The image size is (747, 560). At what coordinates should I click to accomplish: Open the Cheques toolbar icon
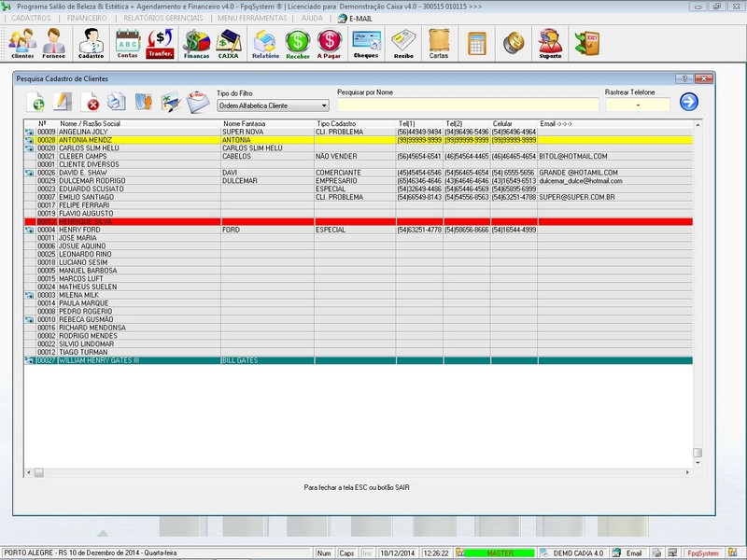pos(366,43)
